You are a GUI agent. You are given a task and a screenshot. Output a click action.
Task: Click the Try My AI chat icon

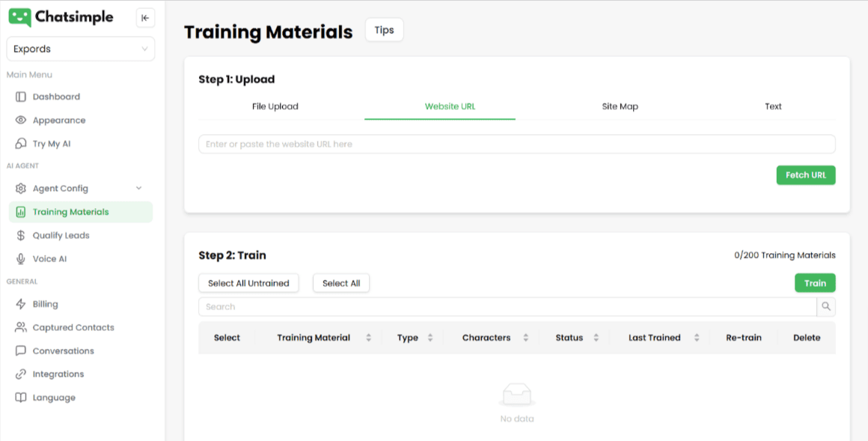point(21,144)
